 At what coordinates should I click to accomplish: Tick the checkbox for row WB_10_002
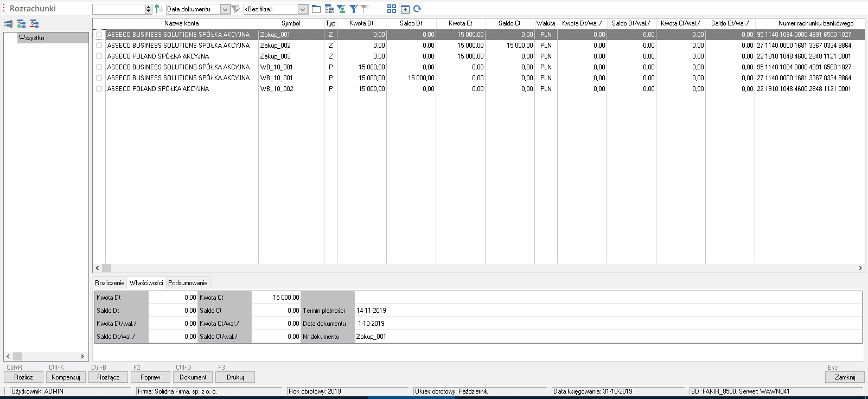pos(99,88)
